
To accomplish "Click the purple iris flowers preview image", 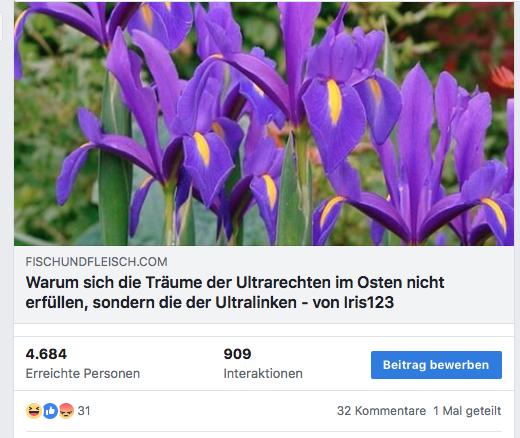I will [x=264, y=124].
